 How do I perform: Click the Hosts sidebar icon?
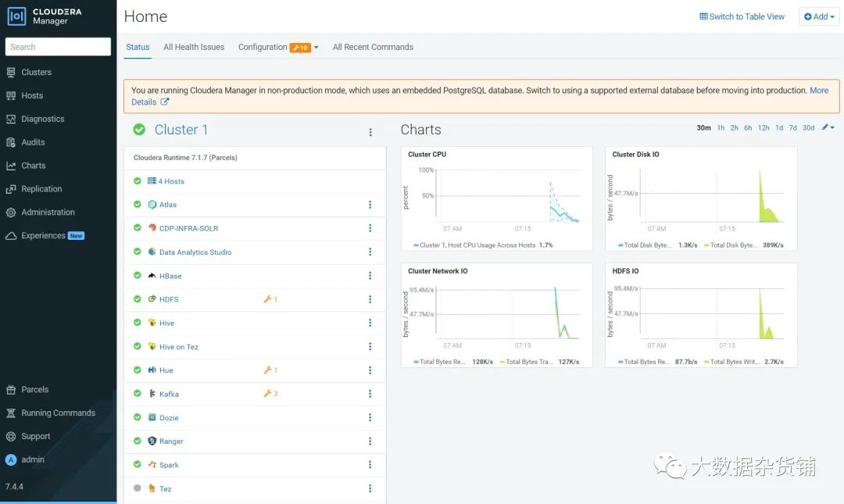point(11,95)
